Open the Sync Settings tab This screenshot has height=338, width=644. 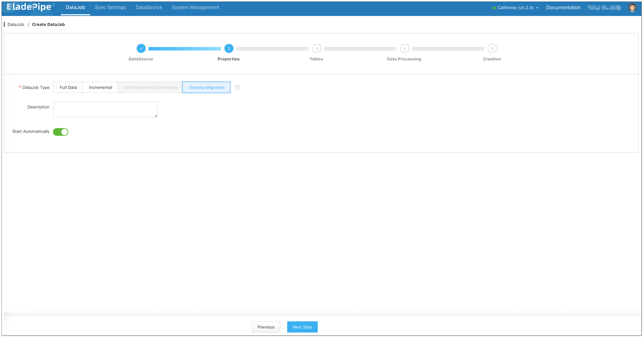[x=110, y=7]
